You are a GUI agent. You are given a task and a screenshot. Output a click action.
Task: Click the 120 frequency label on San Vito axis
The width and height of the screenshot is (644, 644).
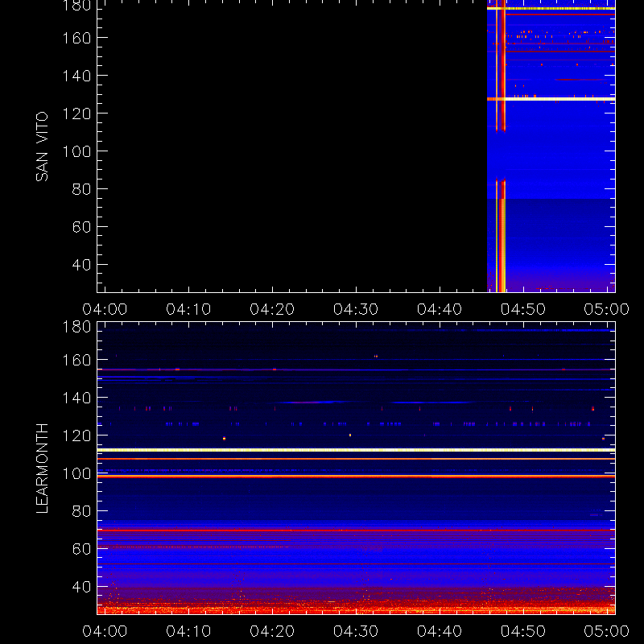click(x=76, y=114)
